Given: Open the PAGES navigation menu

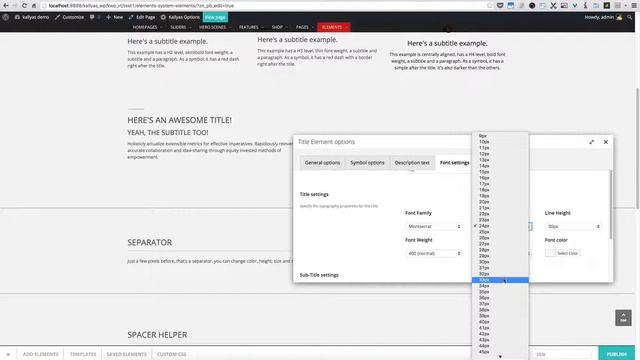Looking at the screenshot, I should point(304,27).
